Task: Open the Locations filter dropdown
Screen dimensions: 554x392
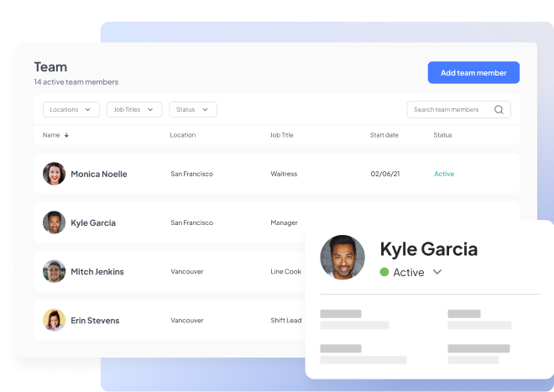Action: (71, 110)
